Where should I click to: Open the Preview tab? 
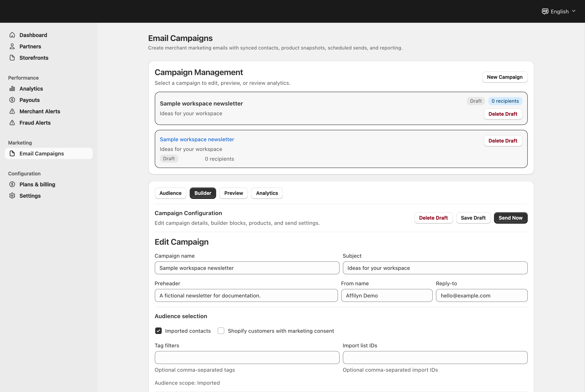[x=233, y=193]
